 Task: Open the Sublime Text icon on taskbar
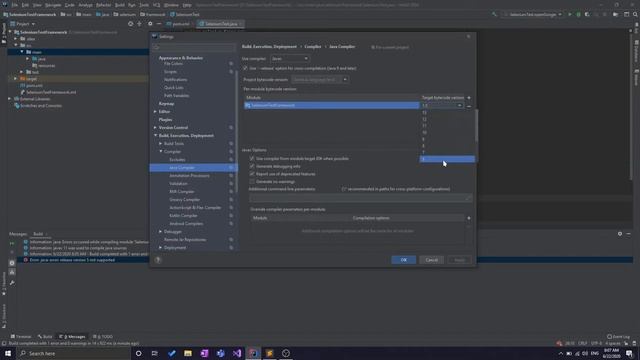(269, 353)
